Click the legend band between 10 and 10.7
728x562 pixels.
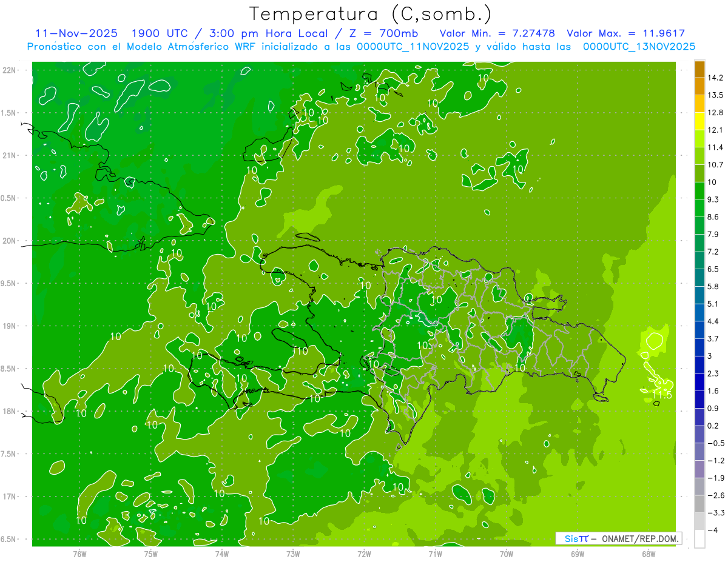(699, 173)
